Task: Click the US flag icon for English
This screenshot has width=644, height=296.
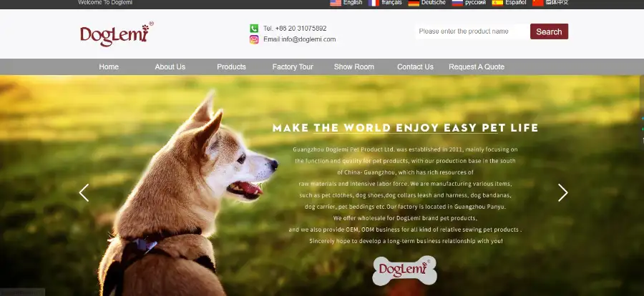Action: 336,3
